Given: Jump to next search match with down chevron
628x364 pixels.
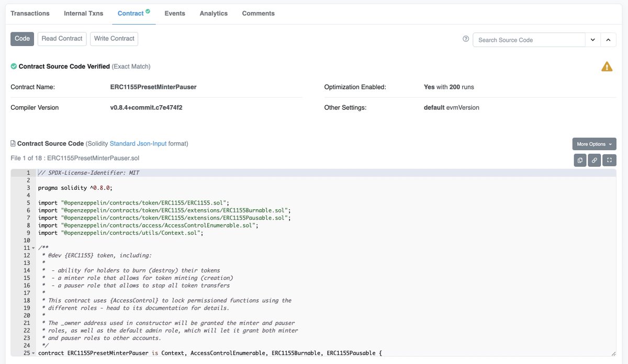Looking at the screenshot, I should pos(592,40).
